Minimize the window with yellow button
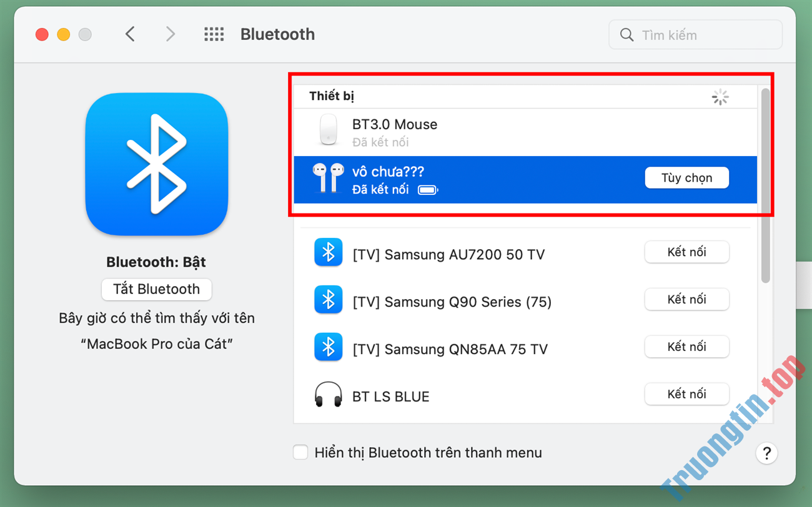 pos(63,34)
